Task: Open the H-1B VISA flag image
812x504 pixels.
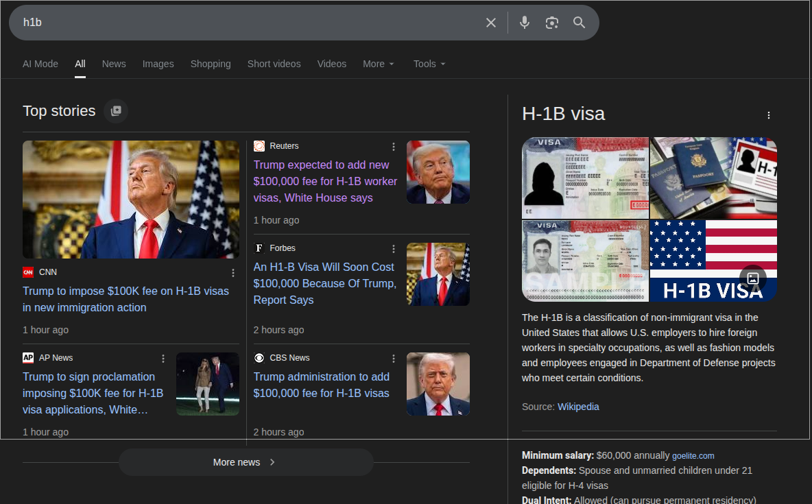Action: (714, 261)
